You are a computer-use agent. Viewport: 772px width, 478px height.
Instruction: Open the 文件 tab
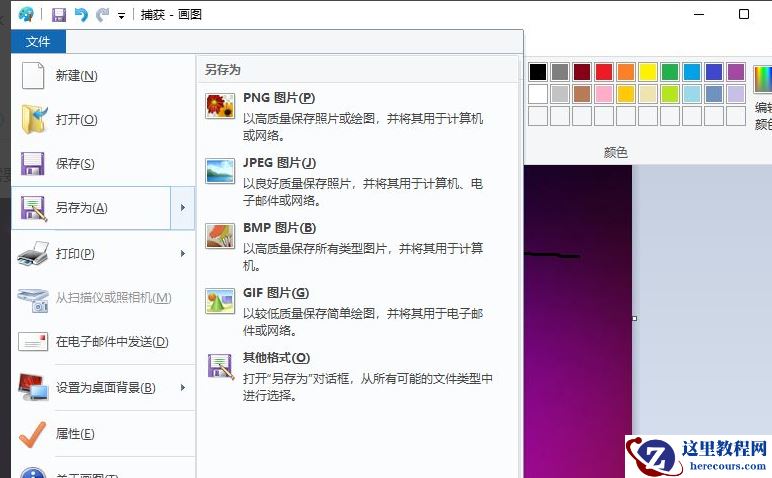point(38,41)
